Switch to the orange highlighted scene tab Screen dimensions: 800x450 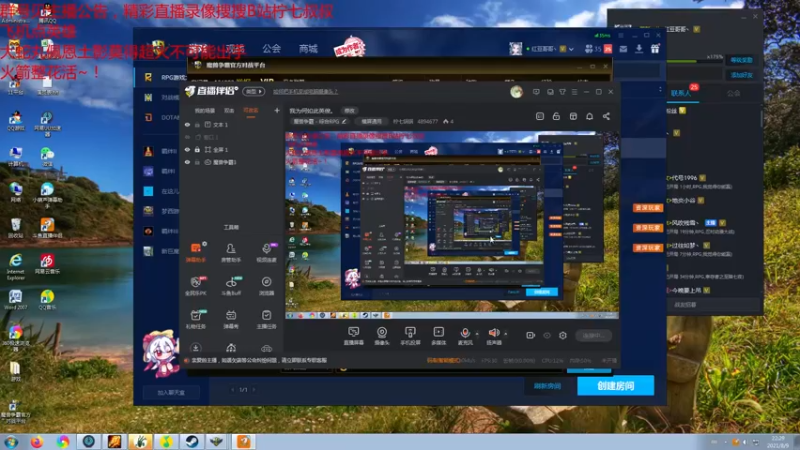(251, 110)
